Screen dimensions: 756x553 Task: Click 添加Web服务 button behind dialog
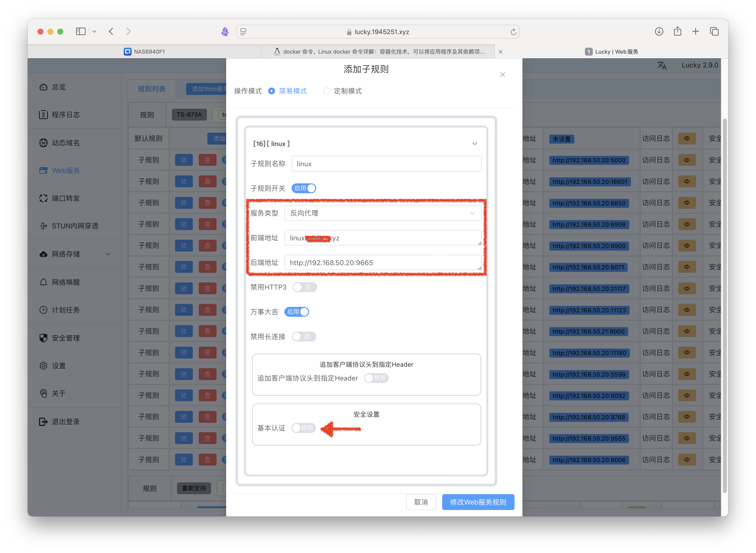206,89
